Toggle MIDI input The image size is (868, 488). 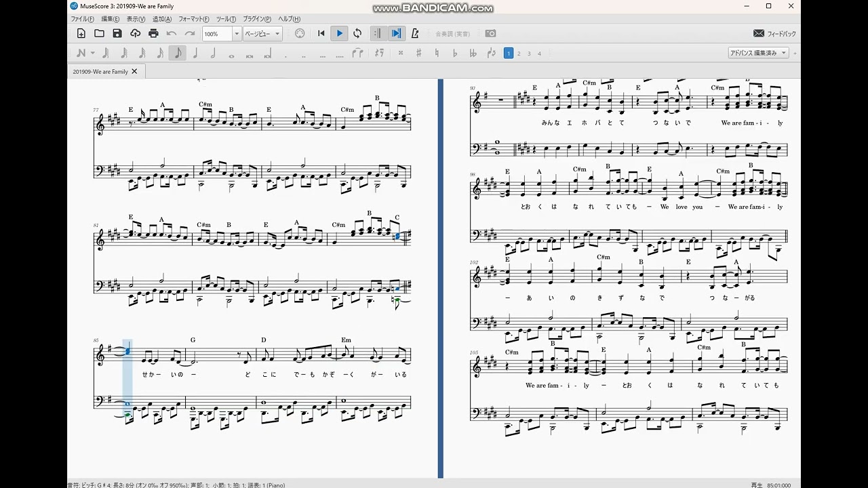300,33
